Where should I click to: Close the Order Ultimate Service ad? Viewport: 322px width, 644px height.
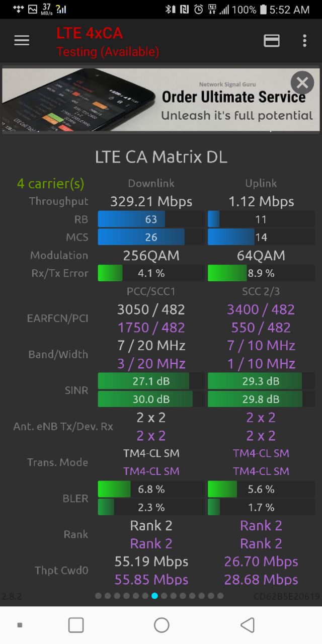(x=302, y=83)
